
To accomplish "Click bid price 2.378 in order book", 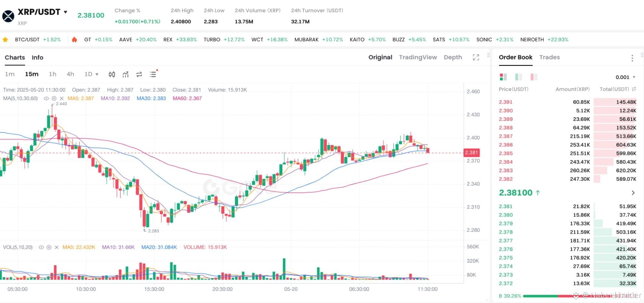I will 505,232.
